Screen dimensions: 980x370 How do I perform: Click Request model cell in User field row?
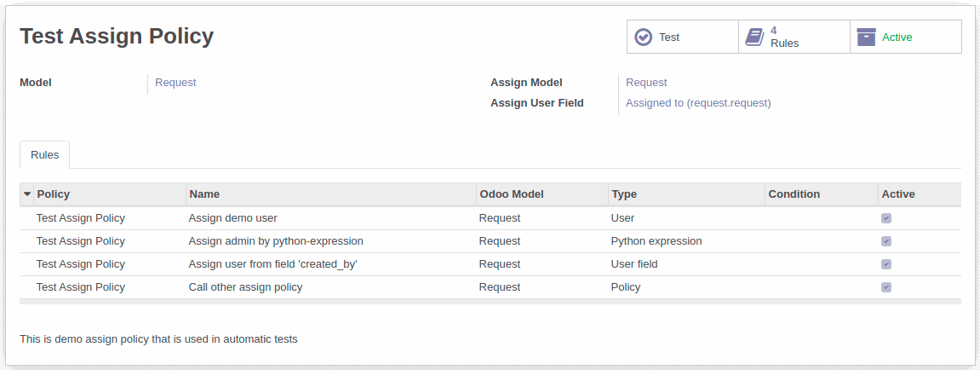(542, 264)
